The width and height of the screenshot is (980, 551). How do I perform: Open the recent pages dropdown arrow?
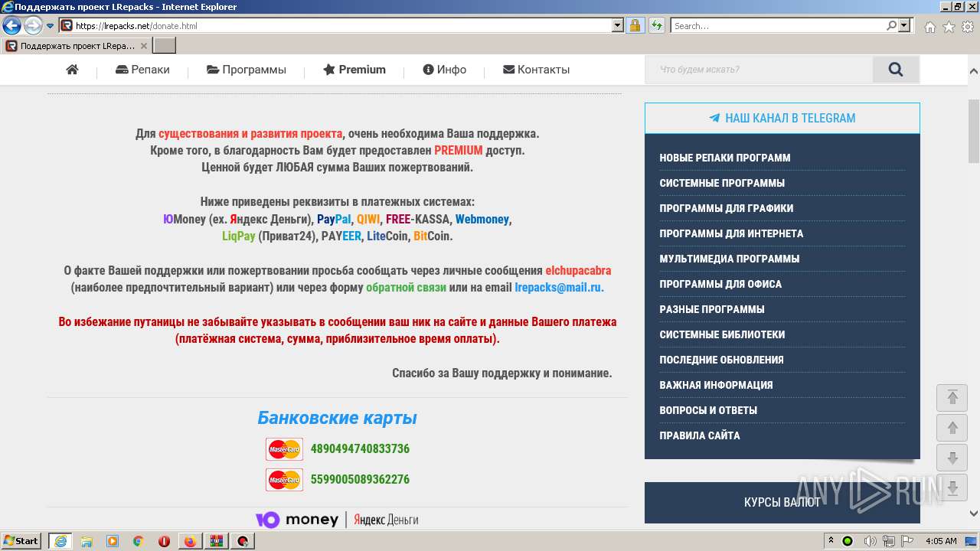[51, 26]
